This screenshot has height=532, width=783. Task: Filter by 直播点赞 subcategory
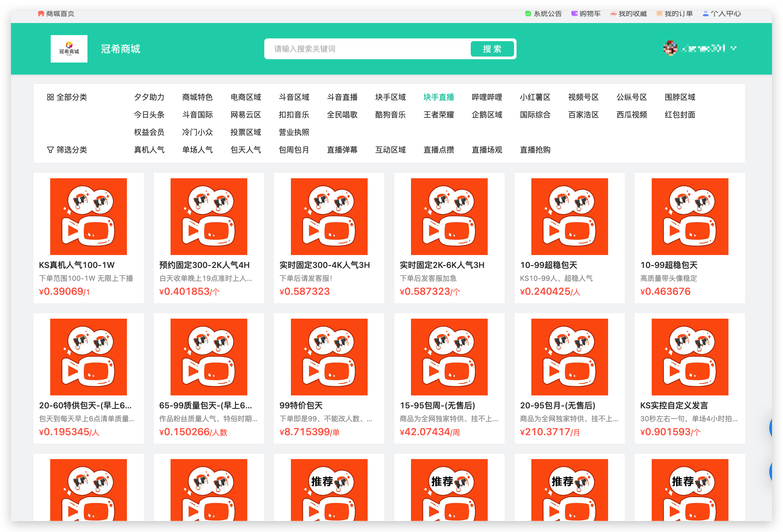point(438,150)
